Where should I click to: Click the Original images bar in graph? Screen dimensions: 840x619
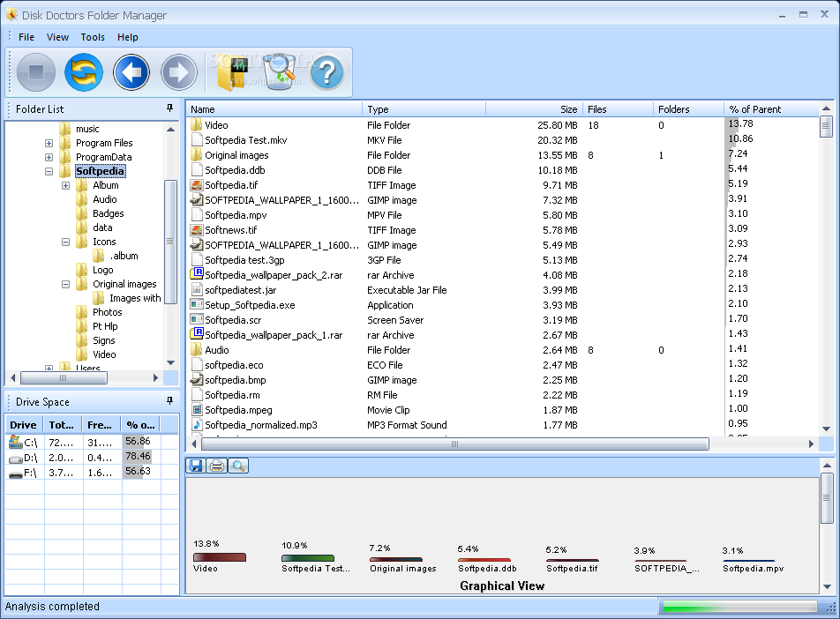tap(396, 560)
